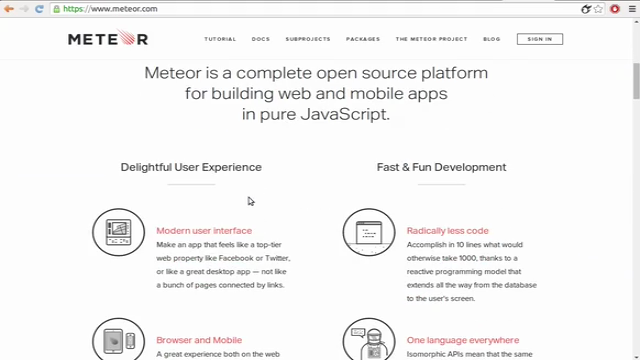Click the Modern user interface heading
Image resolution: width=640 pixels, height=360 pixels.
[204, 231]
